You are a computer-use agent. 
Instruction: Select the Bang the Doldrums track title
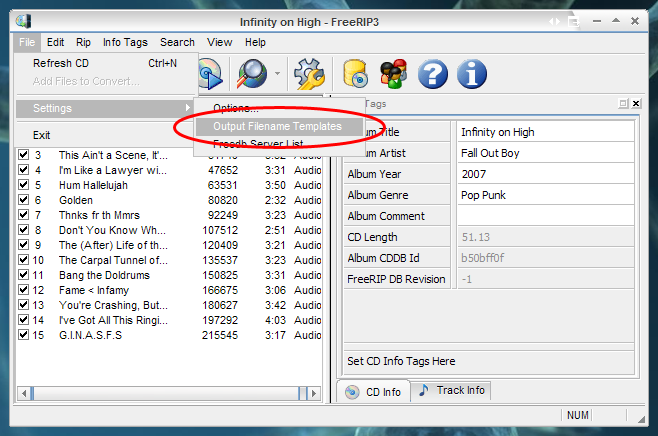[x=104, y=275]
